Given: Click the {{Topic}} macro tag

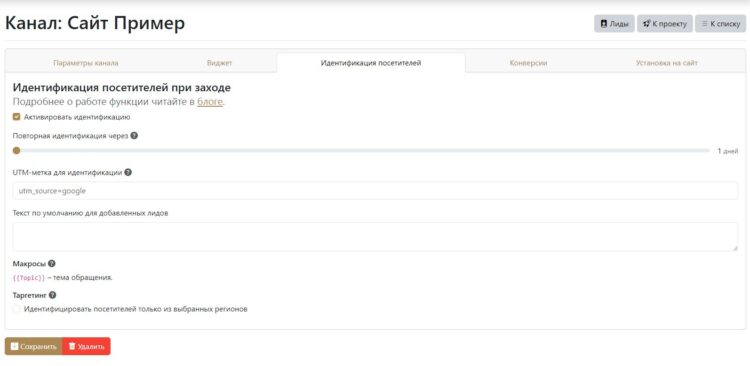Looking at the screenshot, I should point(29,277).
